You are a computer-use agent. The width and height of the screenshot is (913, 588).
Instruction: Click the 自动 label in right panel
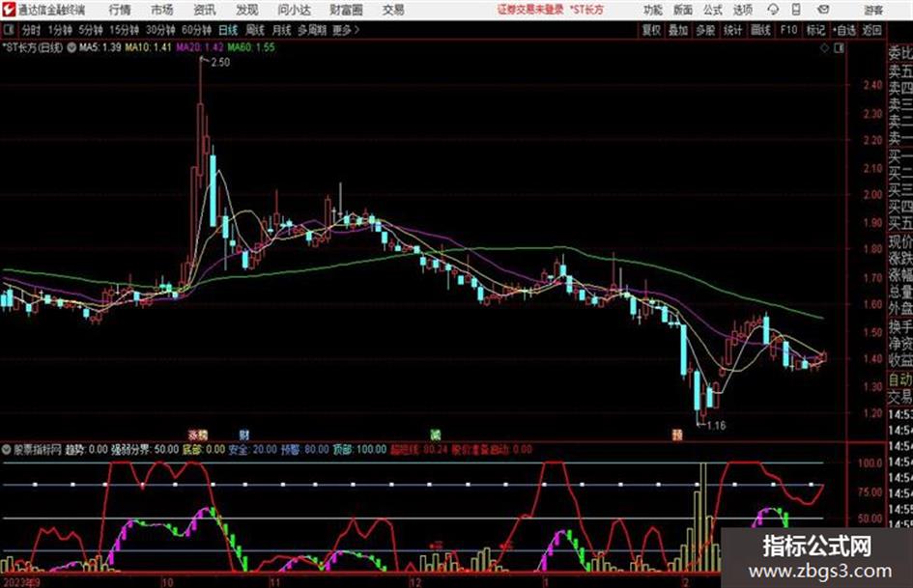pos(900,379)
